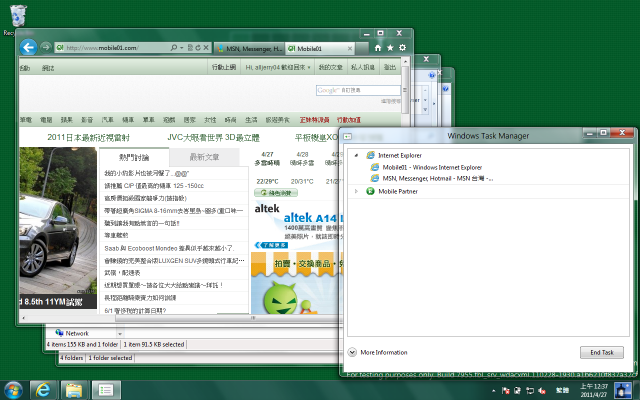
Task: Open the 125-150cc scooter recommendation post
Action: [x=154, y=186]
